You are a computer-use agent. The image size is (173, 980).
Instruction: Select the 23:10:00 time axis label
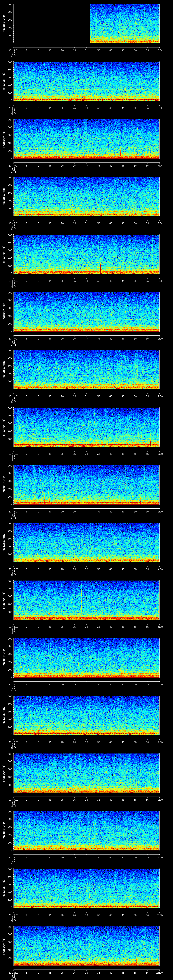(x=13, y=396)
